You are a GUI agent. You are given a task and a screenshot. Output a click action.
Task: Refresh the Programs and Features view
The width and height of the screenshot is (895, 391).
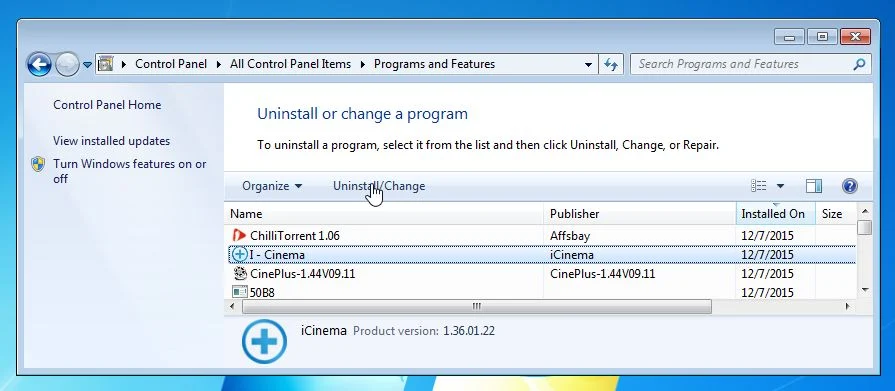611,65
